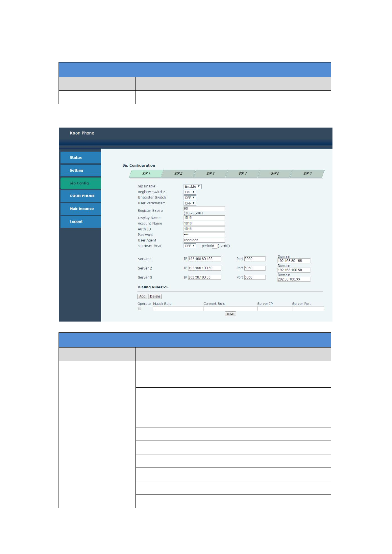Click the dialing rule Server Port field
The image size is (392, 554).
[x=308, y=309]
